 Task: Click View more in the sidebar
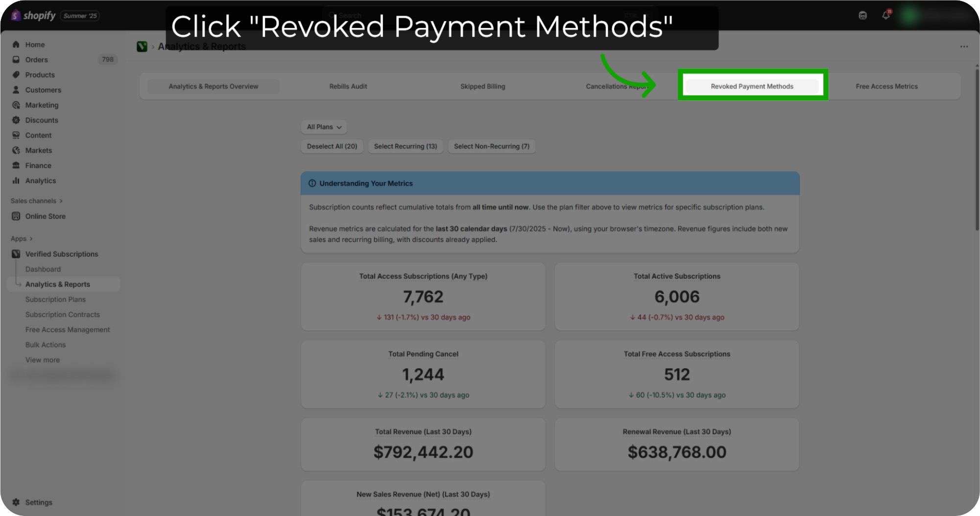[x=43, y=360]
